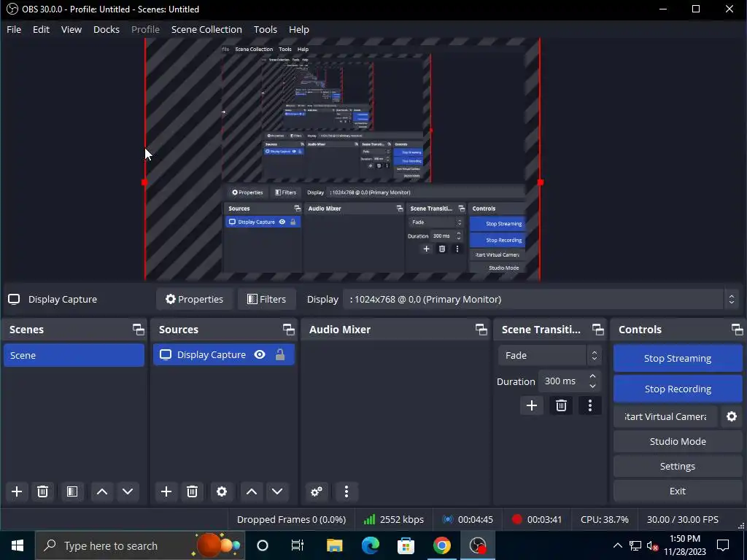Click Start Virtual Camera button
The height and width of the screenshot is (560, 747).
coord(665,416)
